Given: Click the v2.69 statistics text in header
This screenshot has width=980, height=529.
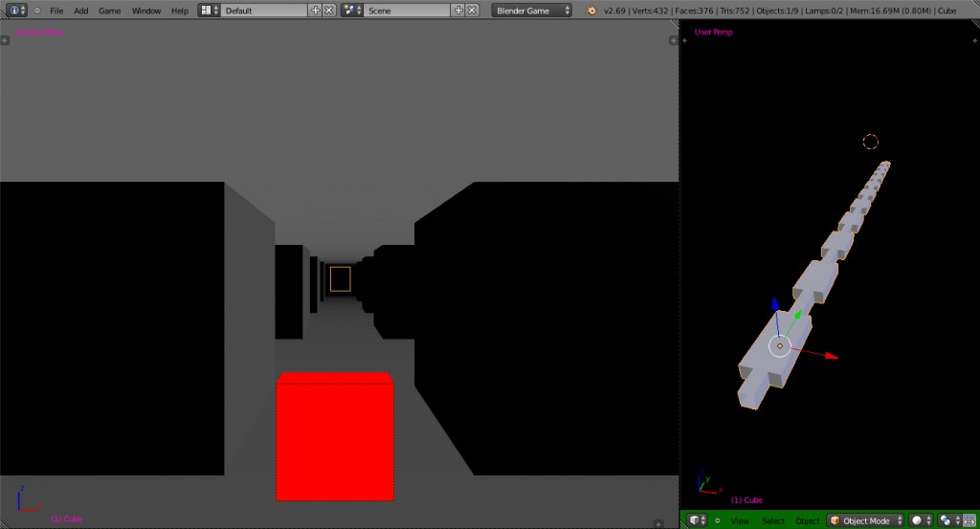Looking at the screenshot, I should (779, 11).
